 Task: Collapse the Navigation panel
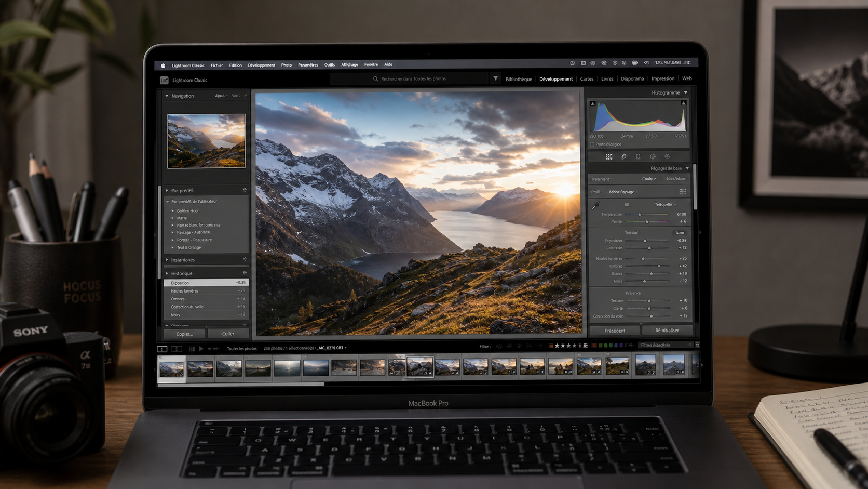(x=167, y=96)
